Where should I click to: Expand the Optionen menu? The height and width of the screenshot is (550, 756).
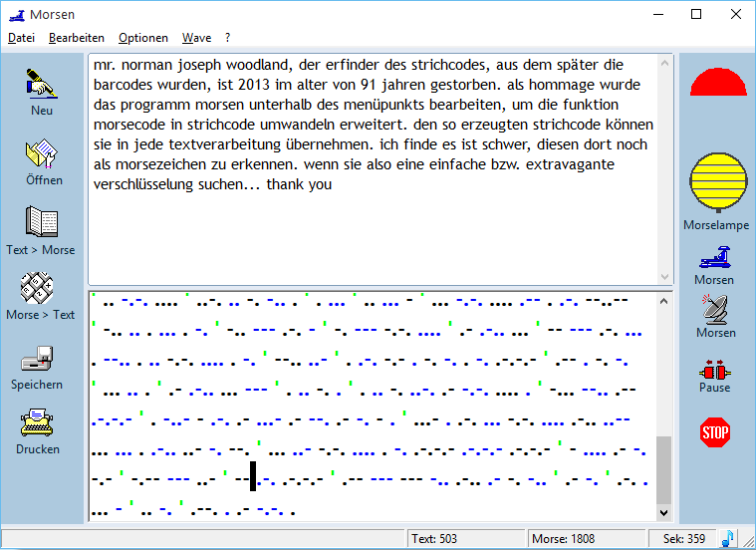tap(143, 38)
